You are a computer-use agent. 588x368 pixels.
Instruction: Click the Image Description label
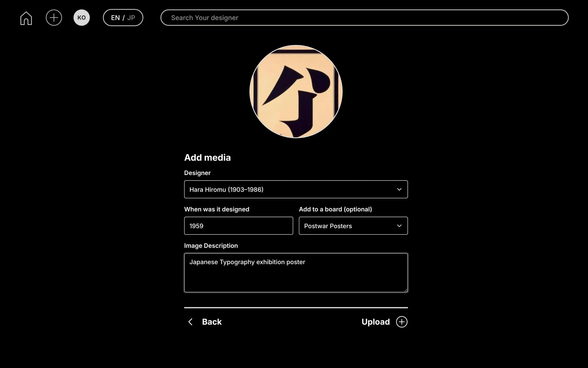[x=211, y=246]
